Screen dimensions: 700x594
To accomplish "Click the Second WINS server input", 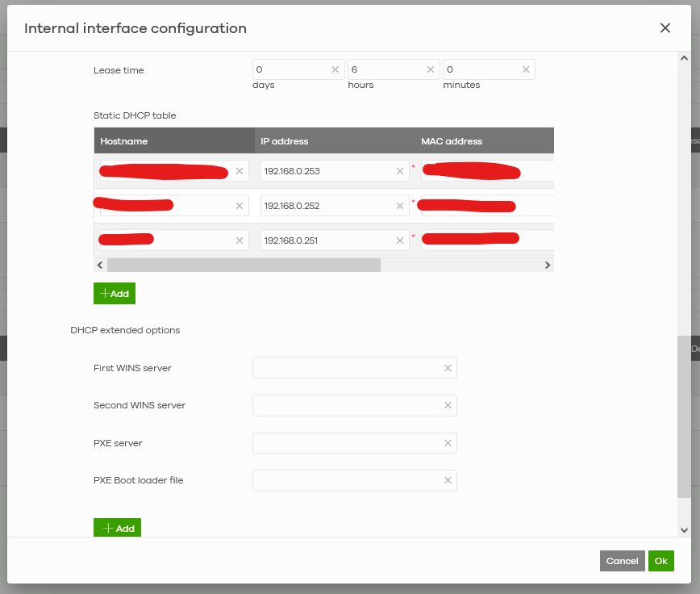I will (347, 405).
